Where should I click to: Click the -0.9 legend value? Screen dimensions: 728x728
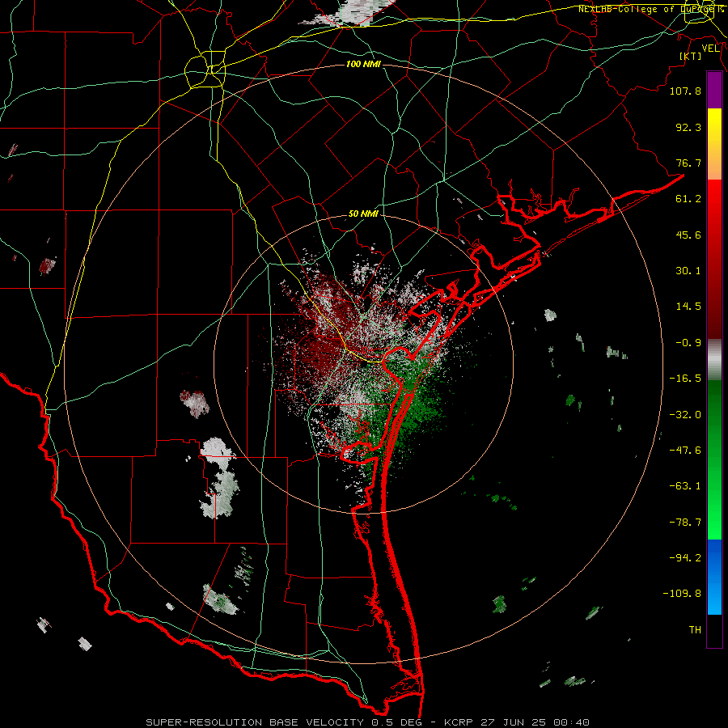pos(688,343)
